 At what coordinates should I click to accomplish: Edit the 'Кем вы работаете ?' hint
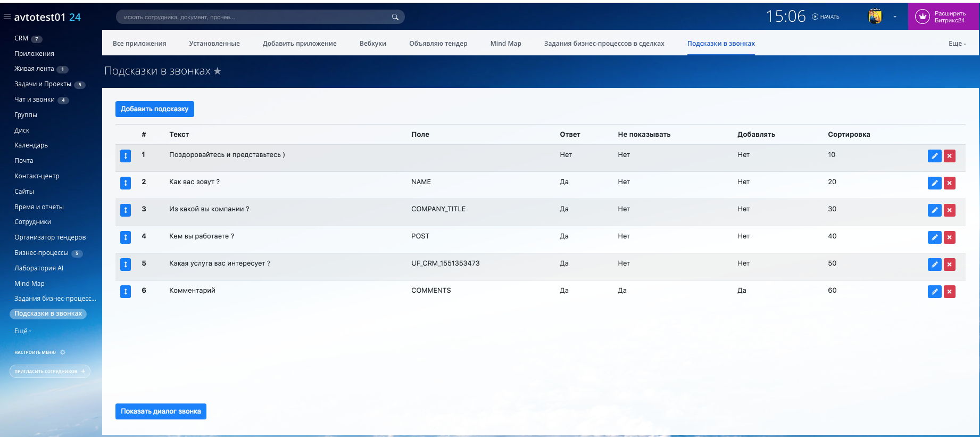click(934, 237)
